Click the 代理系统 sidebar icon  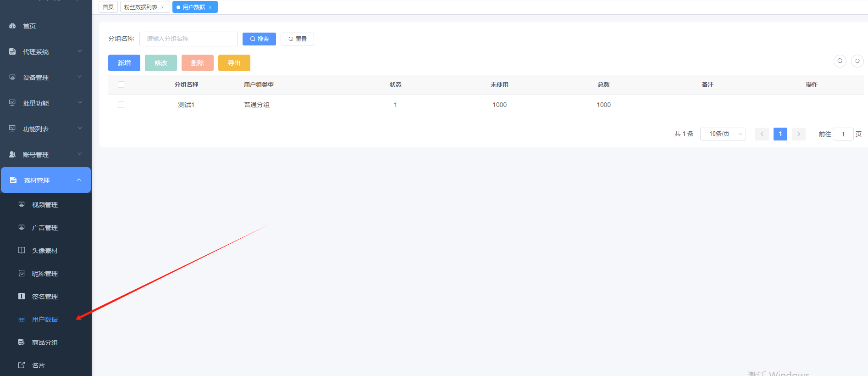pos(12,52)
